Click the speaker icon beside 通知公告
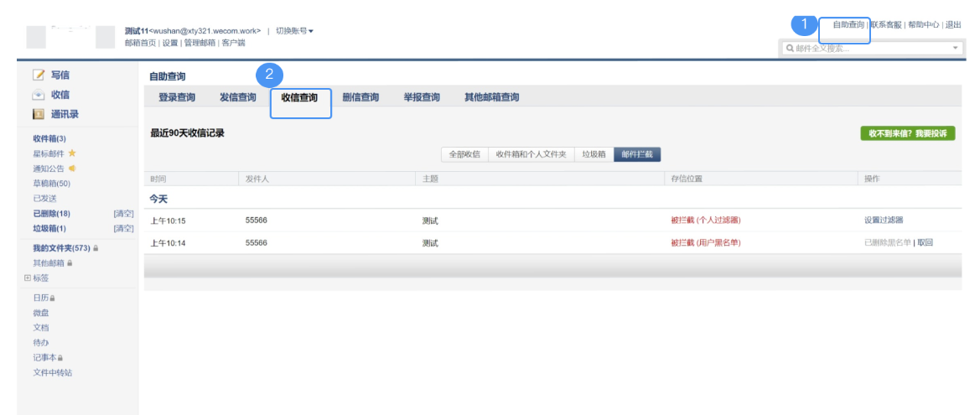The height and width of the screenshot is (415, 980). 72,169
